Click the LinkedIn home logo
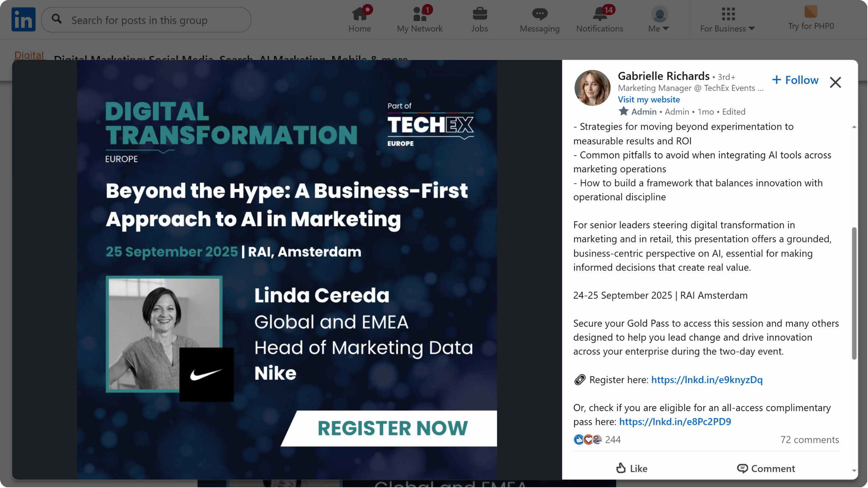 coord(23,19)
